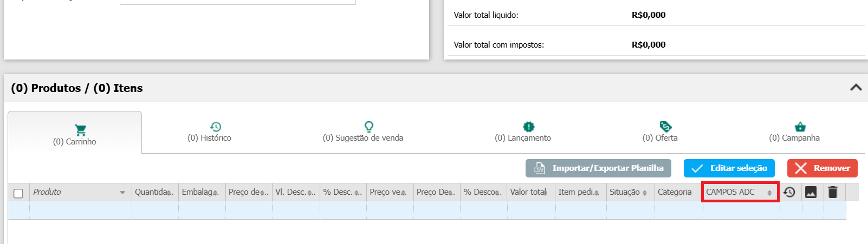Screen dimensions: 868x244
Task: Sort by the Embalagem column
Action: point(202,192)
